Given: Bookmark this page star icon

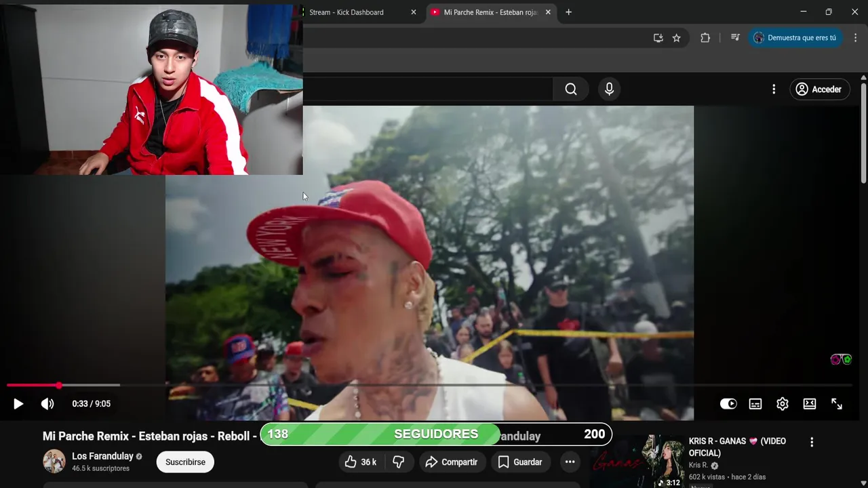Looking at the screenshot, I should (676, 38).
